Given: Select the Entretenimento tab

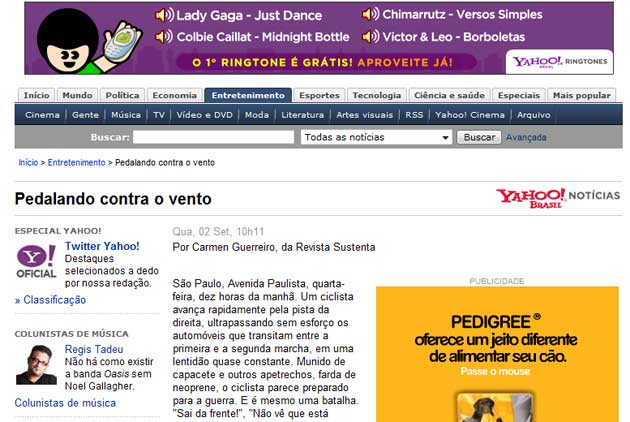Looking at the screenshot, I should point(248,95).
